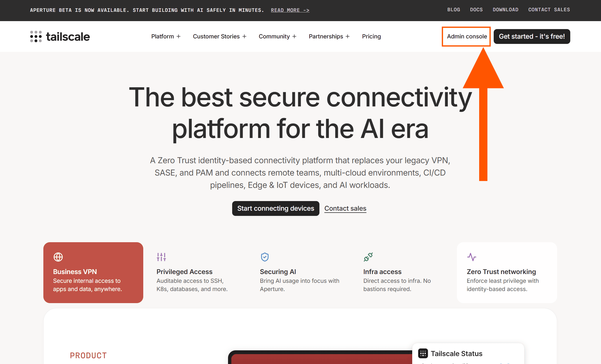Click the Tailscale dots logo icon

click(x=36, y=36)
